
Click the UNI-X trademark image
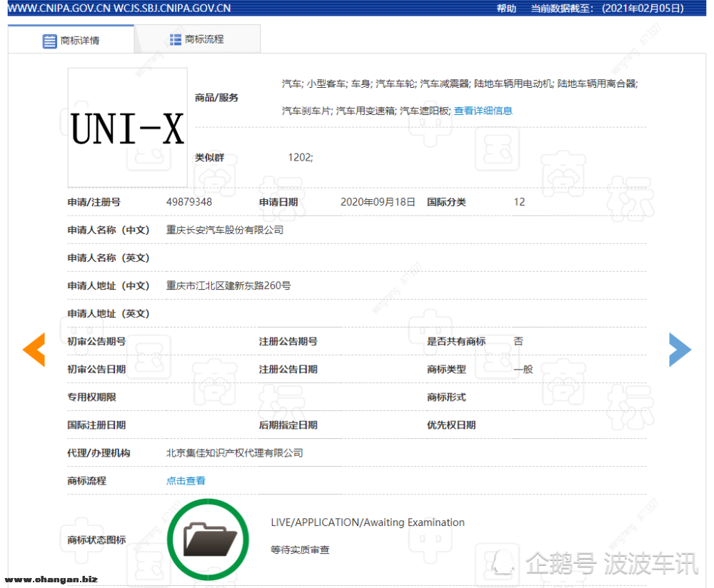pyautogui.click(x=128, y=128)
